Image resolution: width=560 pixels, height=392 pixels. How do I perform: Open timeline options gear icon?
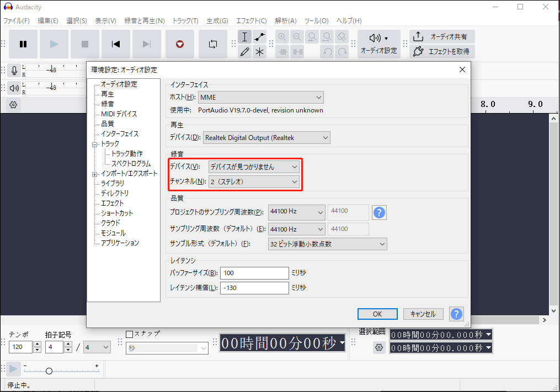(x=13, y=105)
